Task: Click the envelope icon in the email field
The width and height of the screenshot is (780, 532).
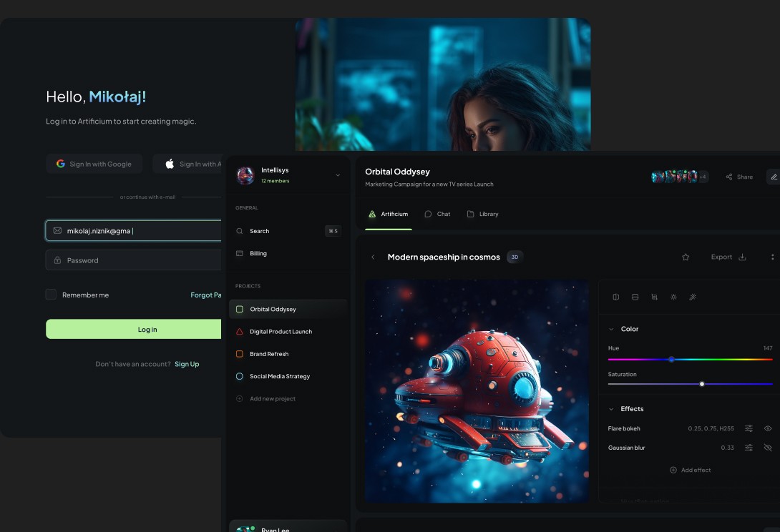Action: tap(57, 231)
